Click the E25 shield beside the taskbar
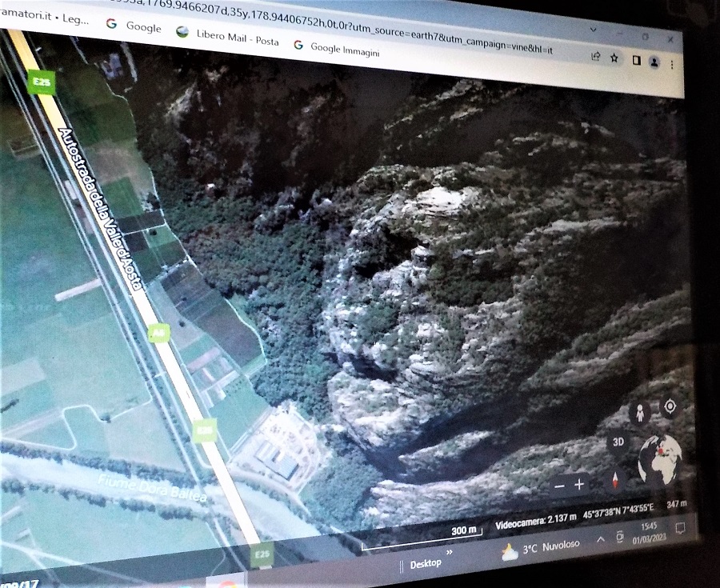Image resolution: width=720 pixels, height=588 pixels. (262, 554)
